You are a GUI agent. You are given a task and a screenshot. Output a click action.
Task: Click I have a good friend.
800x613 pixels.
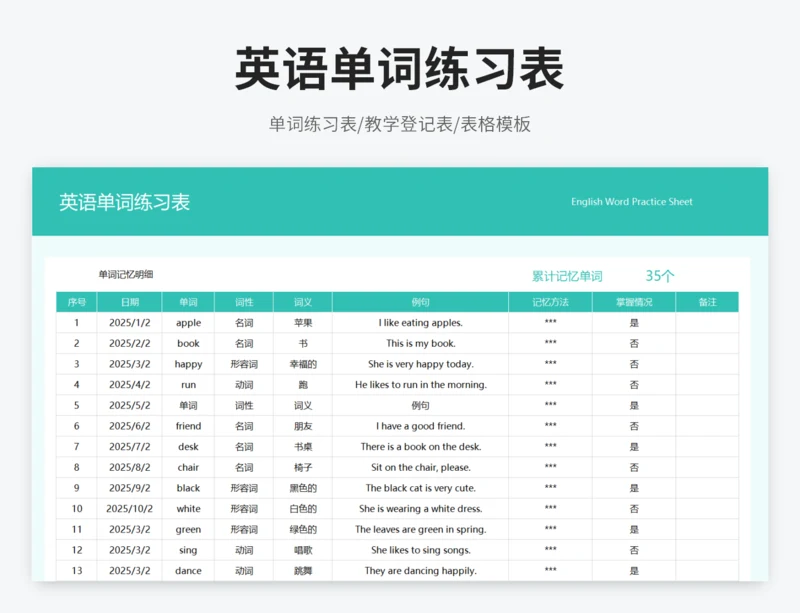coord(420,426)
